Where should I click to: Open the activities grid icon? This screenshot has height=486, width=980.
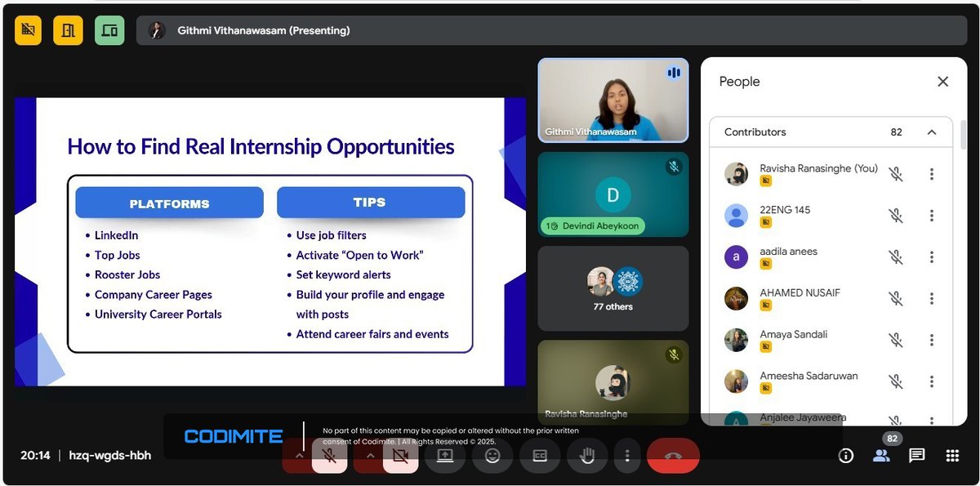(x=952, y=456)
